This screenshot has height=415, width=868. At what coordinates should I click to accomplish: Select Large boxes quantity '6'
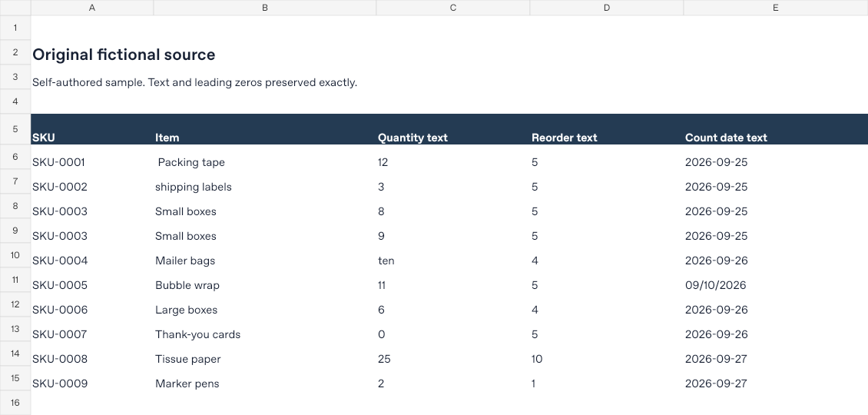pos(453,305)
